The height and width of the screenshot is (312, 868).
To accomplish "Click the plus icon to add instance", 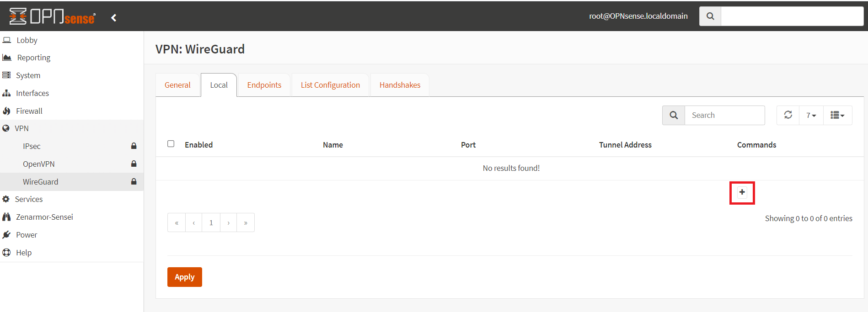I will click(x=742, y=192).
